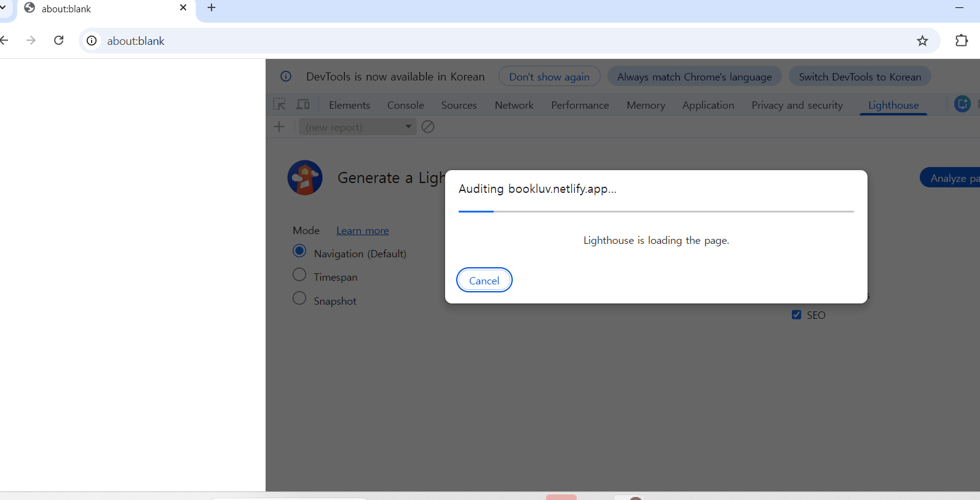Image resolution: width=980 pixels, height=500 pixels.
Task: Open Privacy and security tab
Action: point(797,105)
